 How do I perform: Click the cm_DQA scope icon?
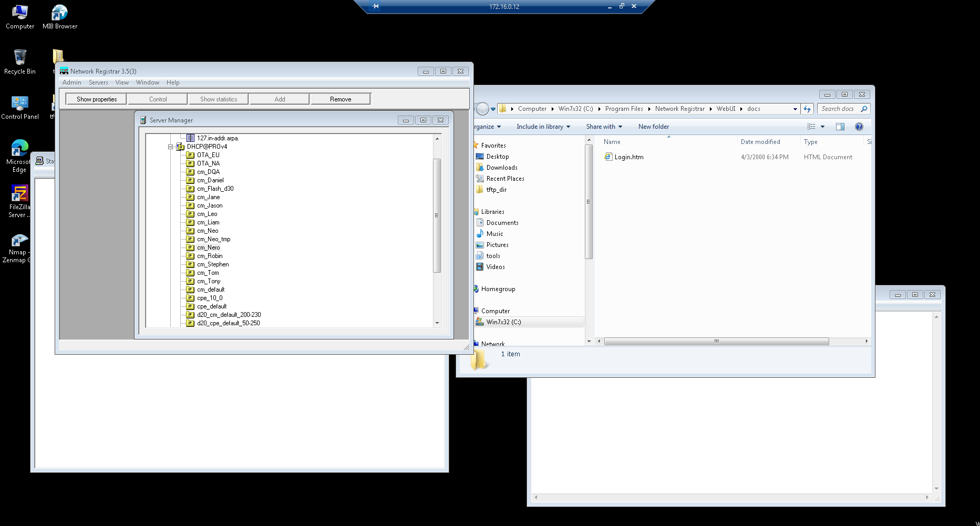coord(191,172)
